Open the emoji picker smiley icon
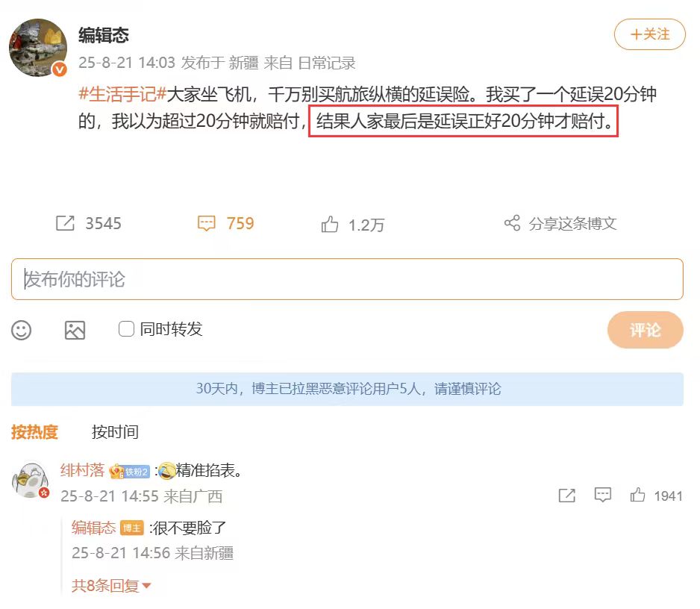The width and height of the screenshot is (700, 609). point(22,331)
